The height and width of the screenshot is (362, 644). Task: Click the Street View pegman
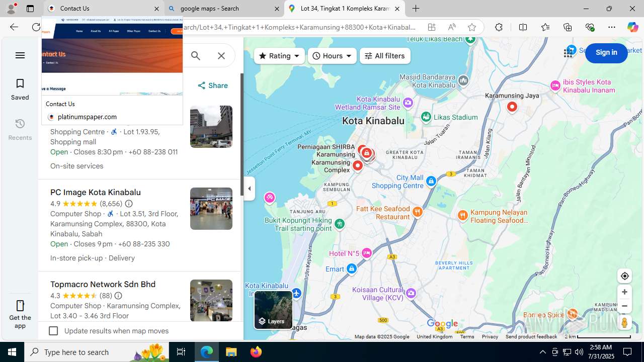(624, 322)
